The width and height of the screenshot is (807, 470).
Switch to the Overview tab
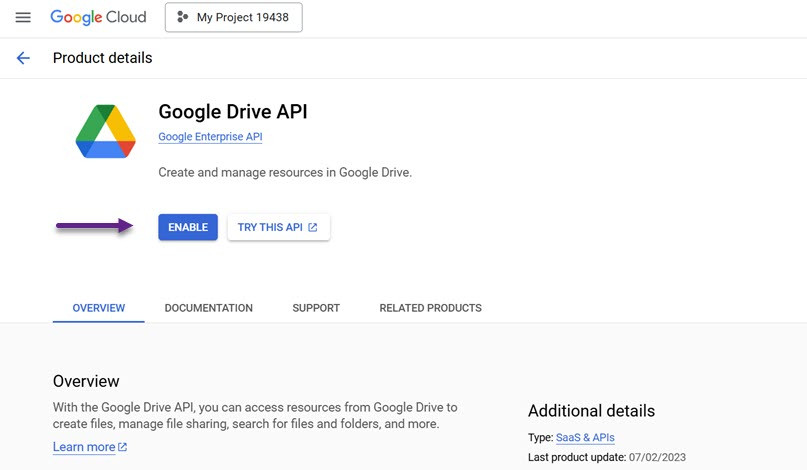pos(98,308)
